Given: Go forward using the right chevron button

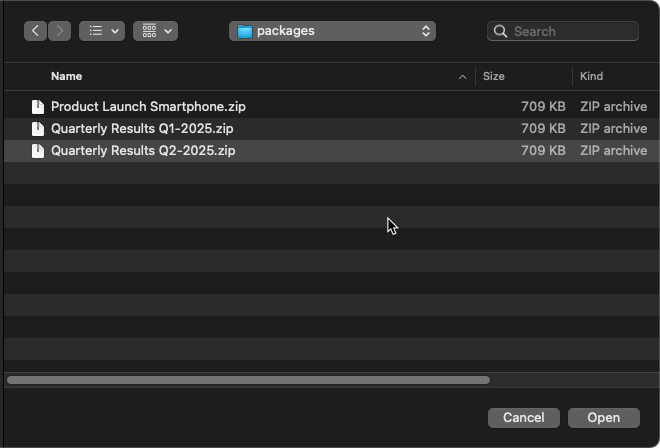Looking at the screenshot, I should pos(59,31).
